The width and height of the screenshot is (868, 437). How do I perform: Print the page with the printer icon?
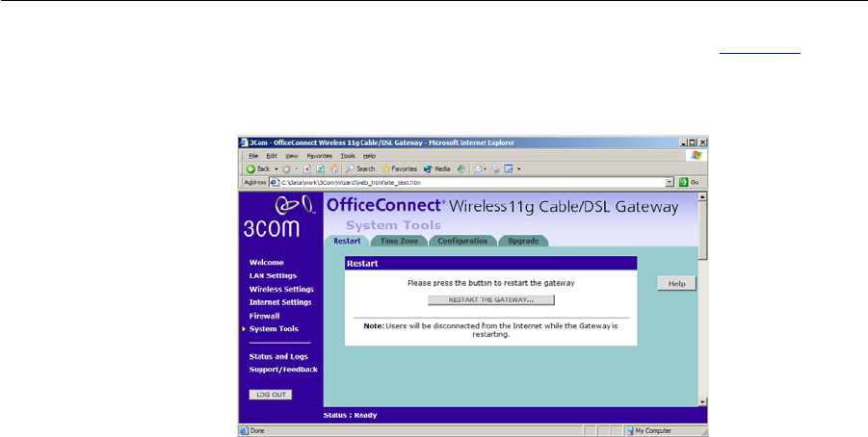coord(495,169)
